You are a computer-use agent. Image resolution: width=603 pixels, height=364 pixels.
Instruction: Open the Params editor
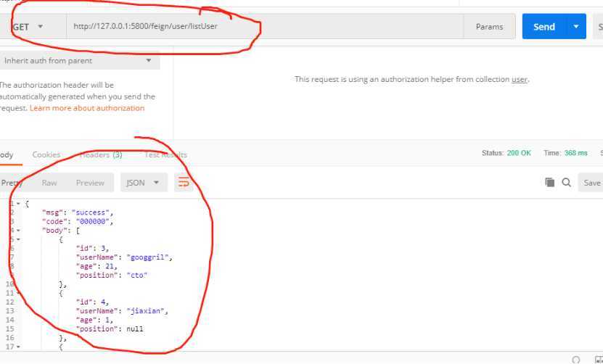pyautogui.click(x=489, y=27)
